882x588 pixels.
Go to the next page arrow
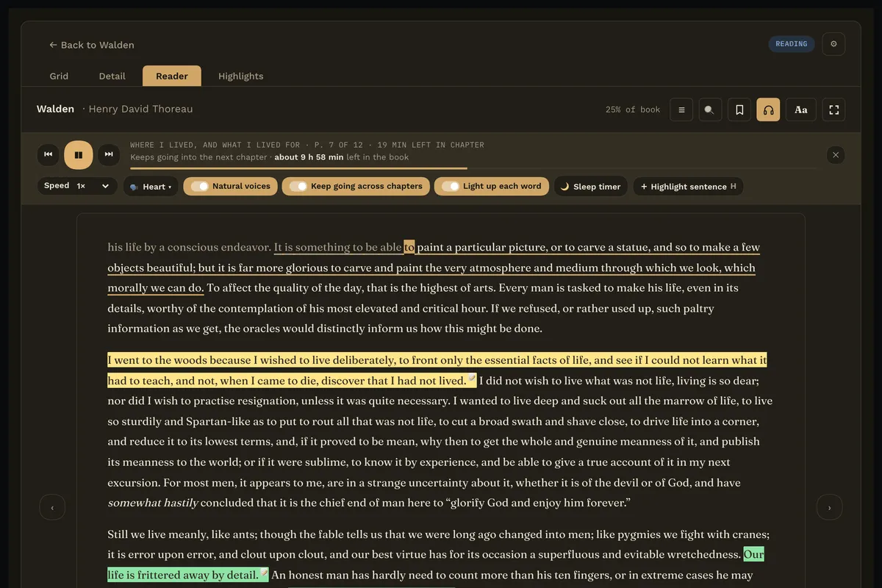click(x=830, y=507)
